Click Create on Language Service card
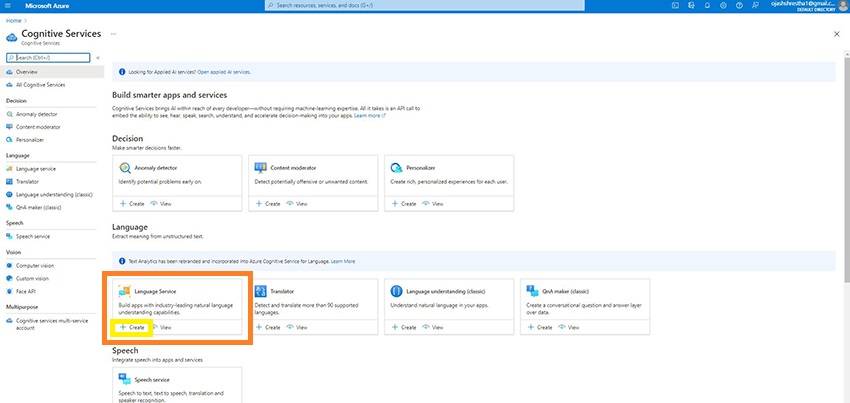Image resolution: width=850 pixels, height=403 pixels. click(132, 328)
